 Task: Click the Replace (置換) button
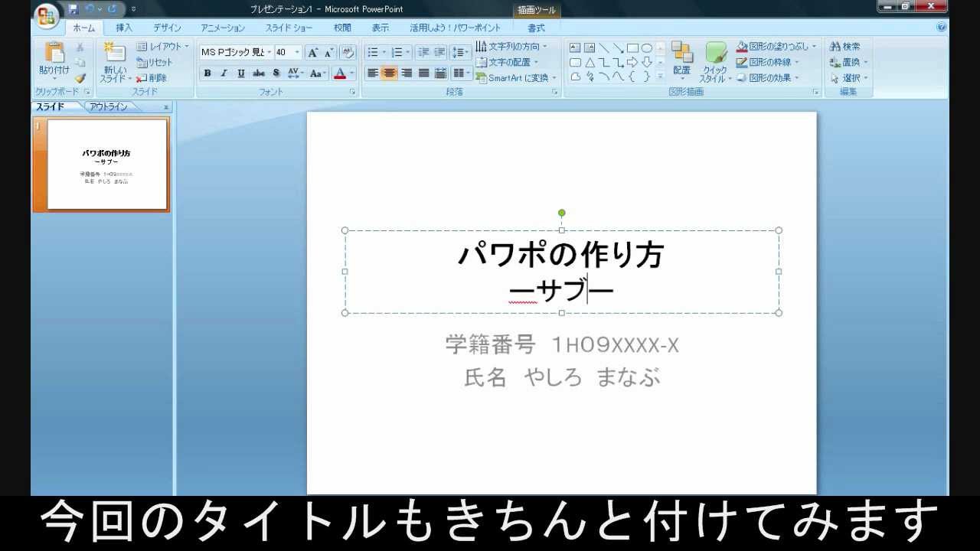[849, 63]
